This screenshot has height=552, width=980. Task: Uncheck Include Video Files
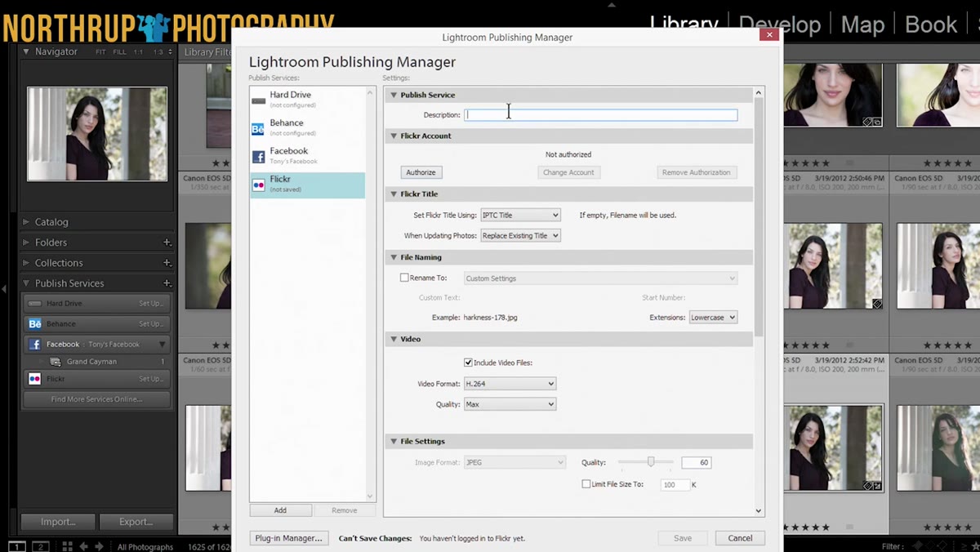(468, 362)
